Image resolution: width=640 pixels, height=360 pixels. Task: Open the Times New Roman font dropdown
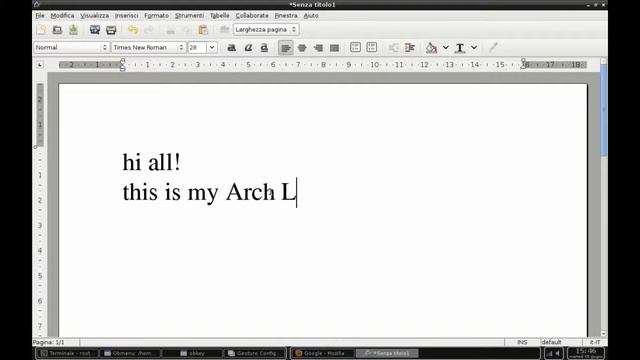tap(149, 48)
